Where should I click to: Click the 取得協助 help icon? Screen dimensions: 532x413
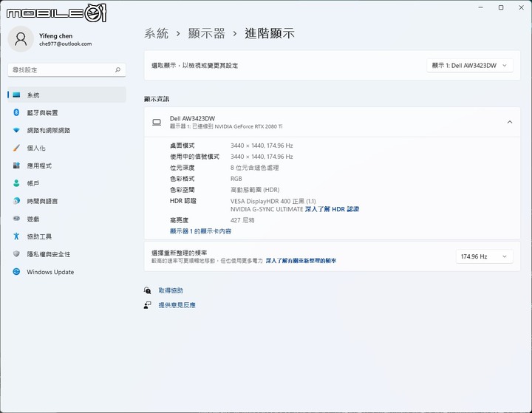pyautogui.click(x=147, y=290)
